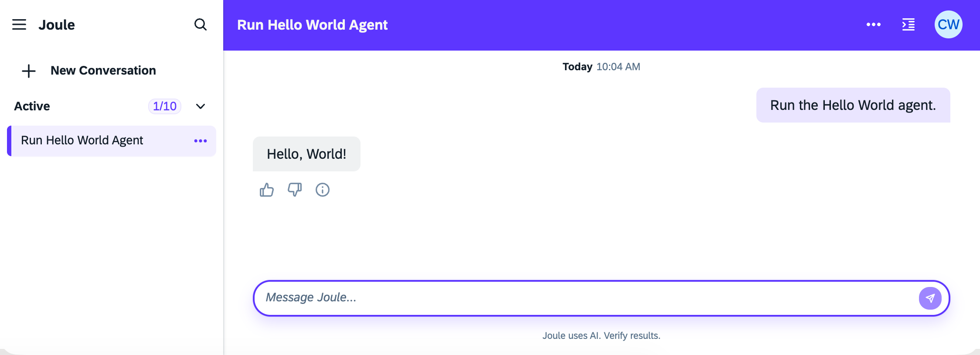This screenshot has height=355, width=980.
Task: Open options for Run Hello World Agent conversation
Action: (x=201, y=141)
